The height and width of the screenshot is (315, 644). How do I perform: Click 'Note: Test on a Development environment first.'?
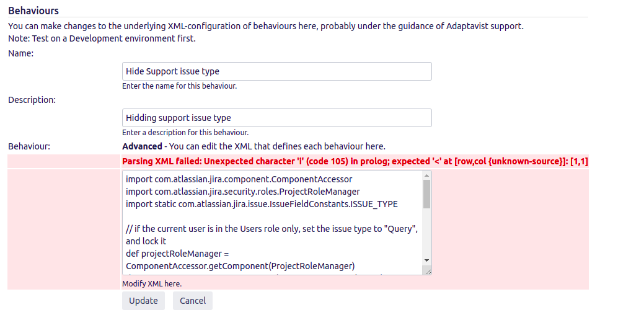102,39
